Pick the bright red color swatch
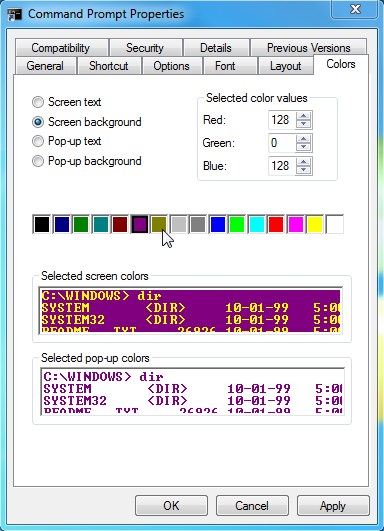The height and width of the screenshot is (531, 384). tap(276, 224)
